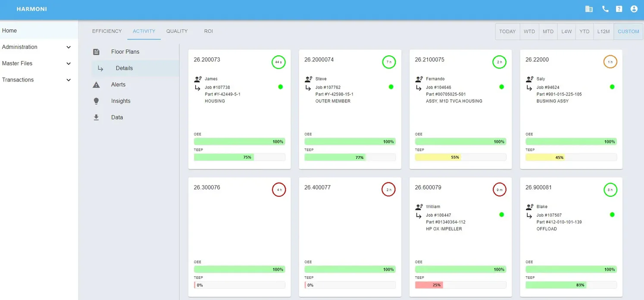Click the 44 s timer circle on 26.200073
The width and height of the screenshot is (644, 300).
278,62
